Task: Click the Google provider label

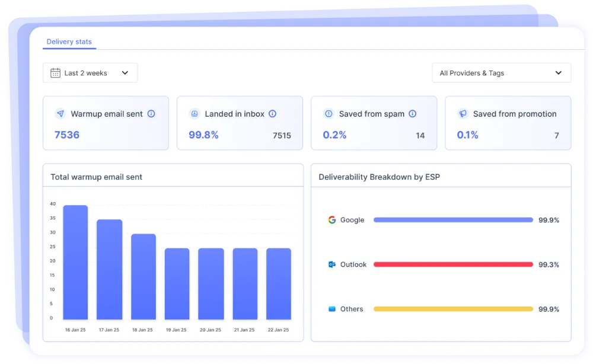Action: coord(352,220)
